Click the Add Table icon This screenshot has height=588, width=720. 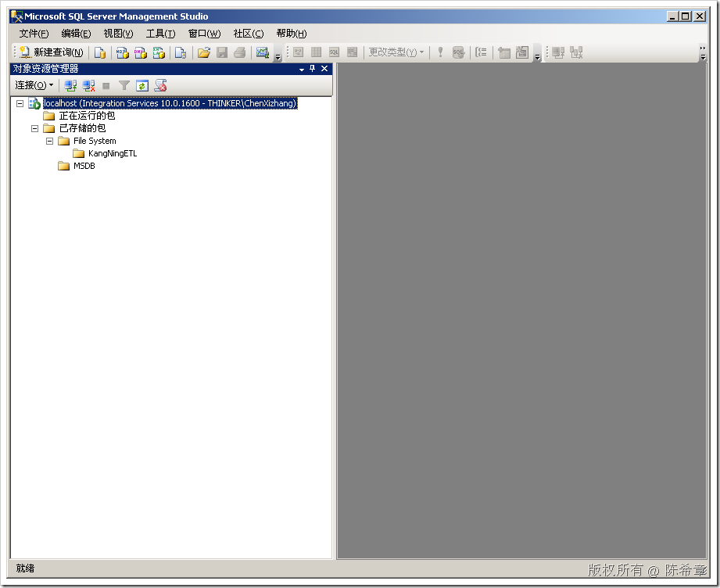coord(504,52)
